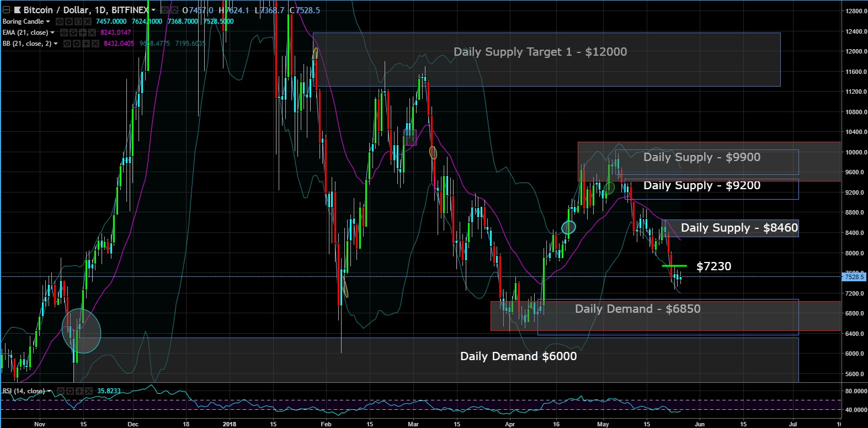Remove the RSI (14, close) indicator
868x428 pixels.
tap(88, 391)
